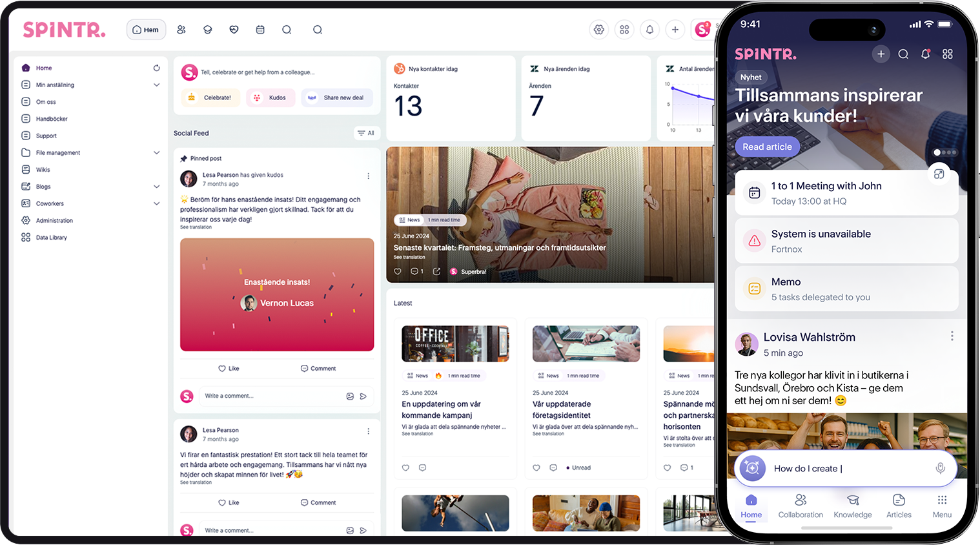980x545 pixels.
Task: Expand the Min anställning sidebar section
Action: [156, 85]
